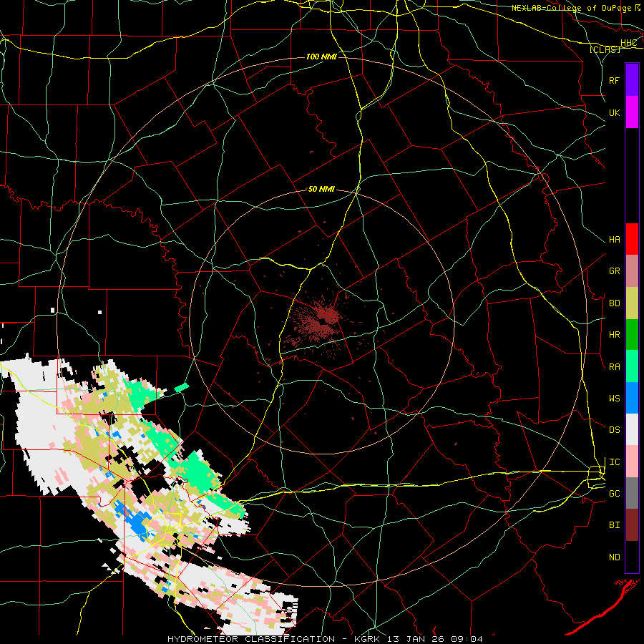Screen dimensions: 644x644
Task: Pick the RA bright green legend swatch
Action: pos(632,366)
